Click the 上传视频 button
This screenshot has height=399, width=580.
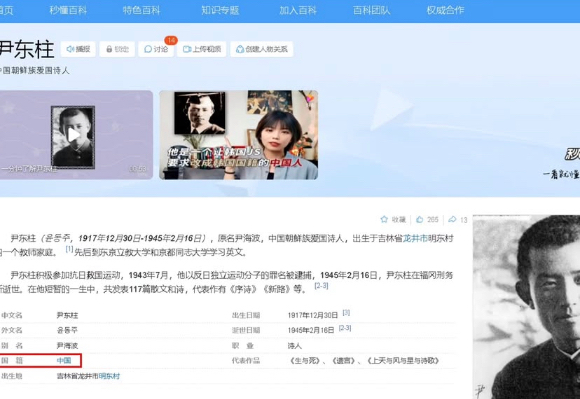202,49
